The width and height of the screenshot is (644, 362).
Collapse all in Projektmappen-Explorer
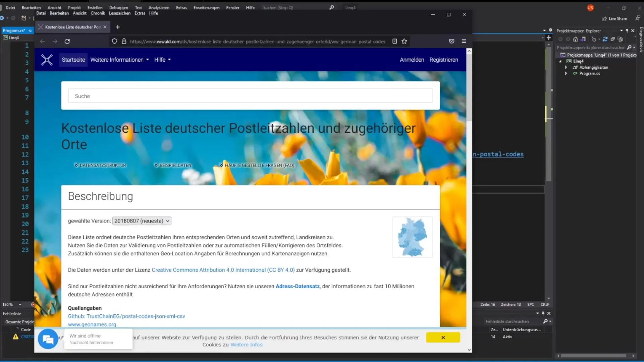[613, 39]
